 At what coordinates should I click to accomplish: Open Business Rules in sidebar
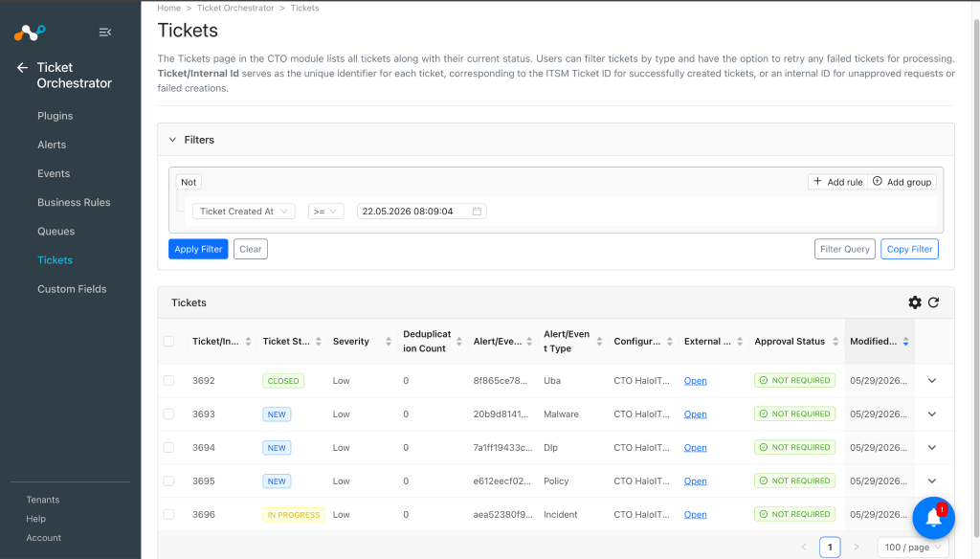pos(74,202)
